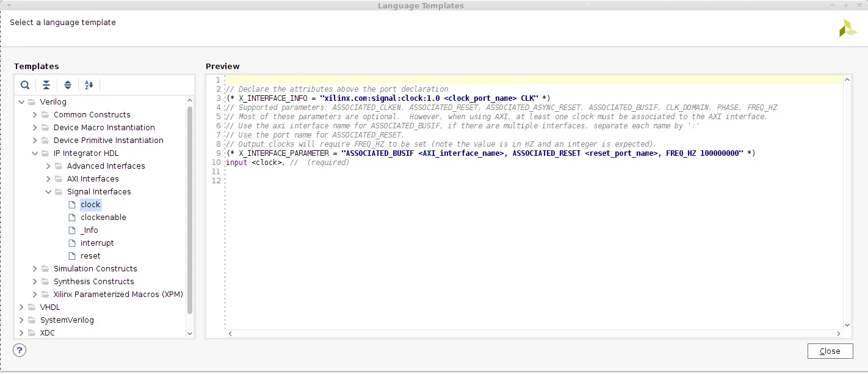The image size is (868, 374).
Task: Select Synthesis Constructs label
Action: click(x=94, y=282)
